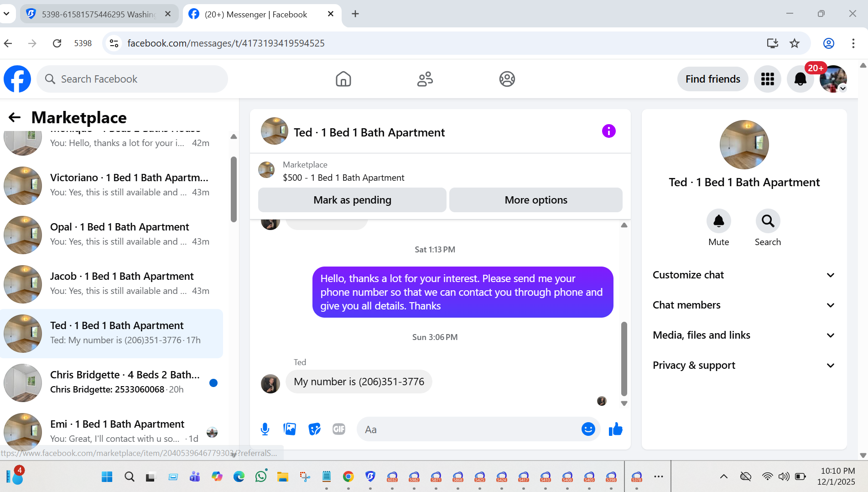Open the emoji picker in the message box
The image size is (868, 492).
588,429
